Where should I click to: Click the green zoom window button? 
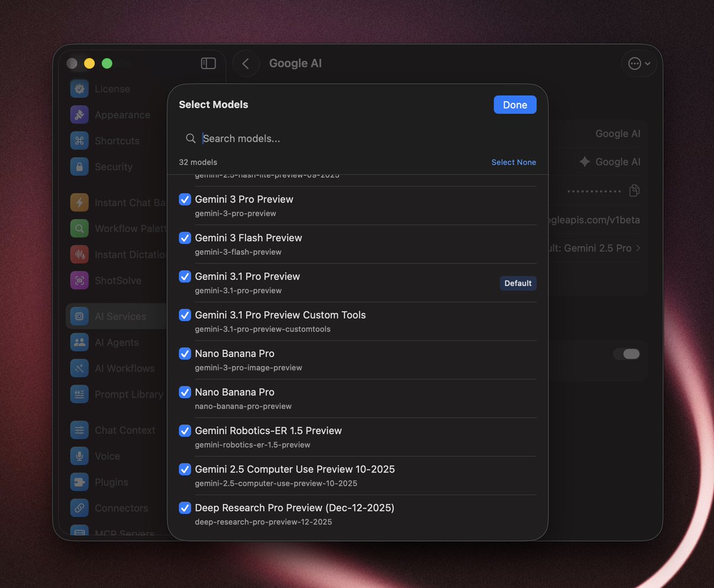click(107, 63)
